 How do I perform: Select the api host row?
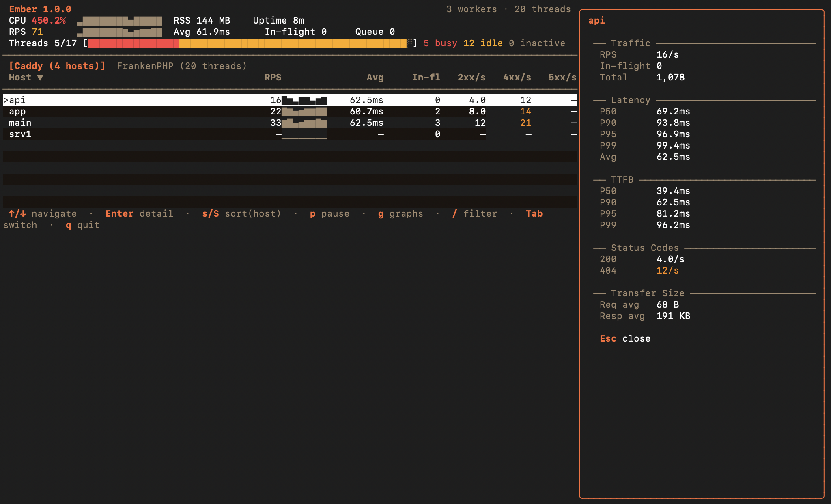pyautogui.click(x=17, y=100)
